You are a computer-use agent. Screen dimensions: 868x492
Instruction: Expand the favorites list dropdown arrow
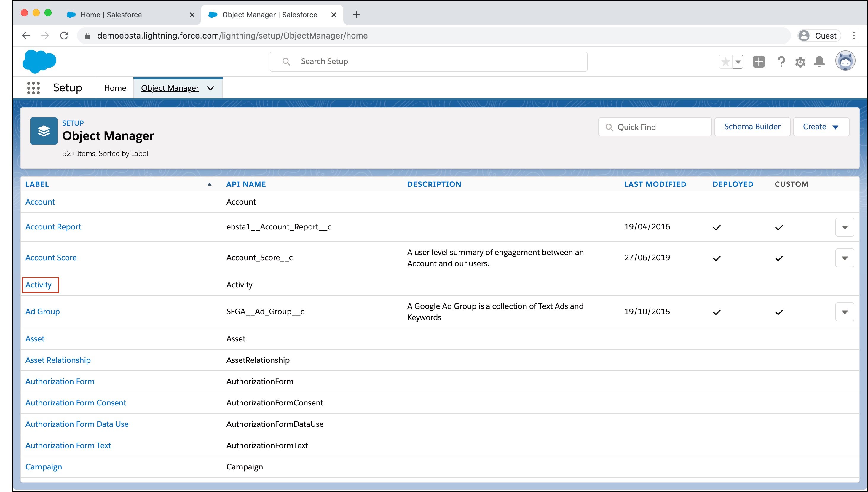tap(738, 62)
